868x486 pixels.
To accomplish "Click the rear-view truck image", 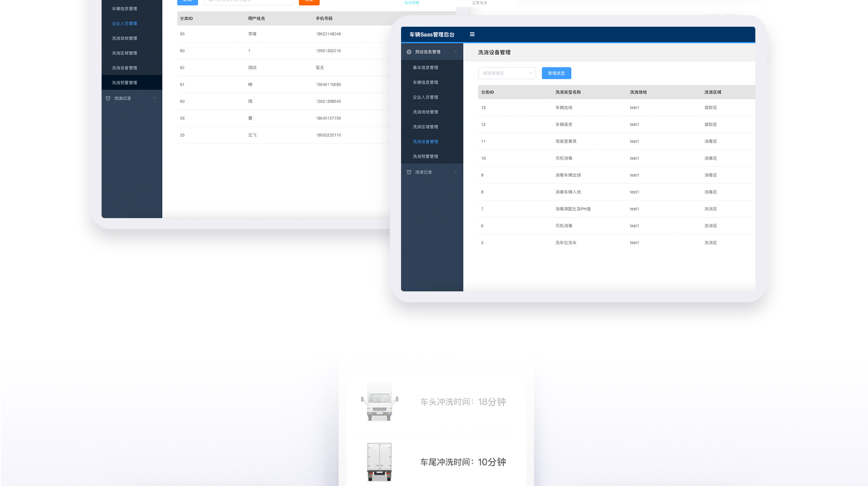I will click(379, 462).
